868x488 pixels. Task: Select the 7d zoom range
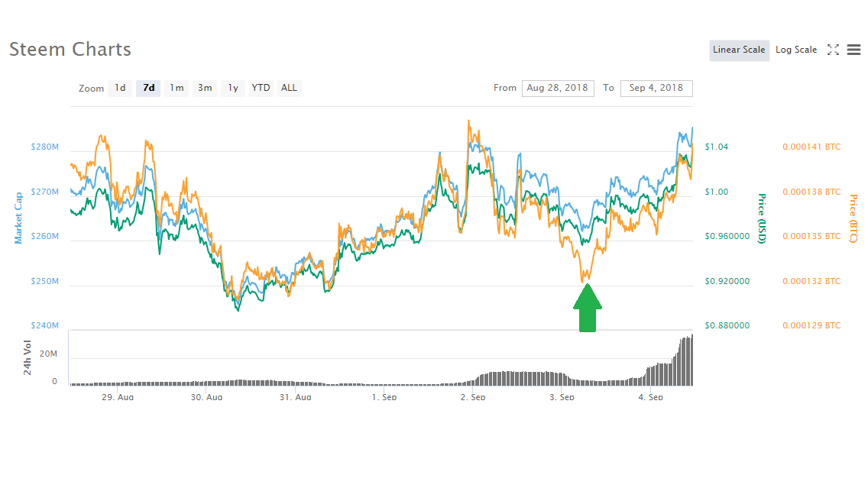click(148, 88)
